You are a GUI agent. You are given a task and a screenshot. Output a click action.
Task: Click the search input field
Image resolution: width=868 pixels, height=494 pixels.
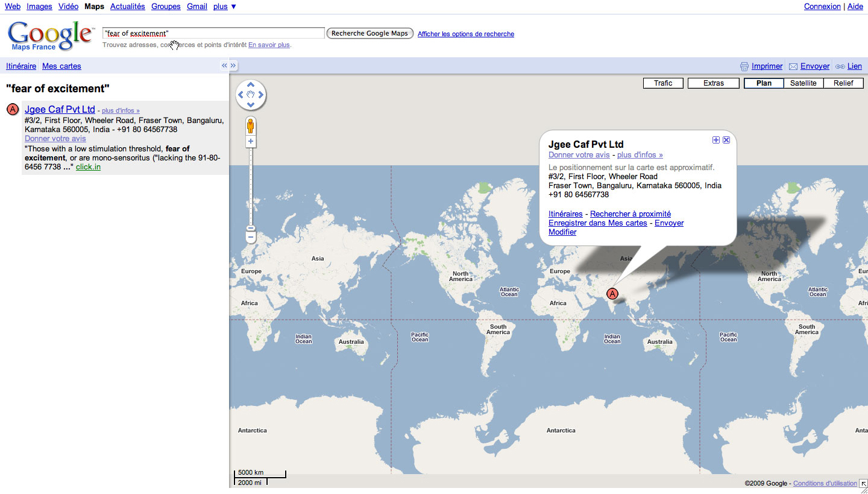coord(214,33)
